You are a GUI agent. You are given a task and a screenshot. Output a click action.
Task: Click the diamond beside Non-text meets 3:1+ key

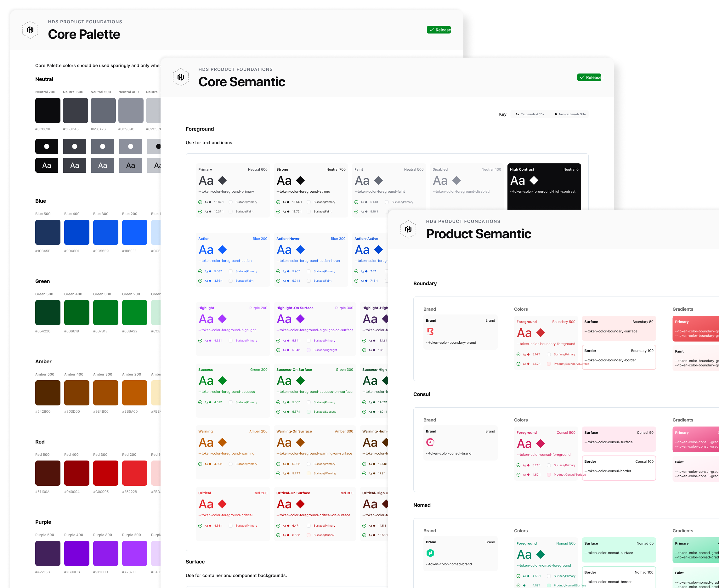point(555,114)
